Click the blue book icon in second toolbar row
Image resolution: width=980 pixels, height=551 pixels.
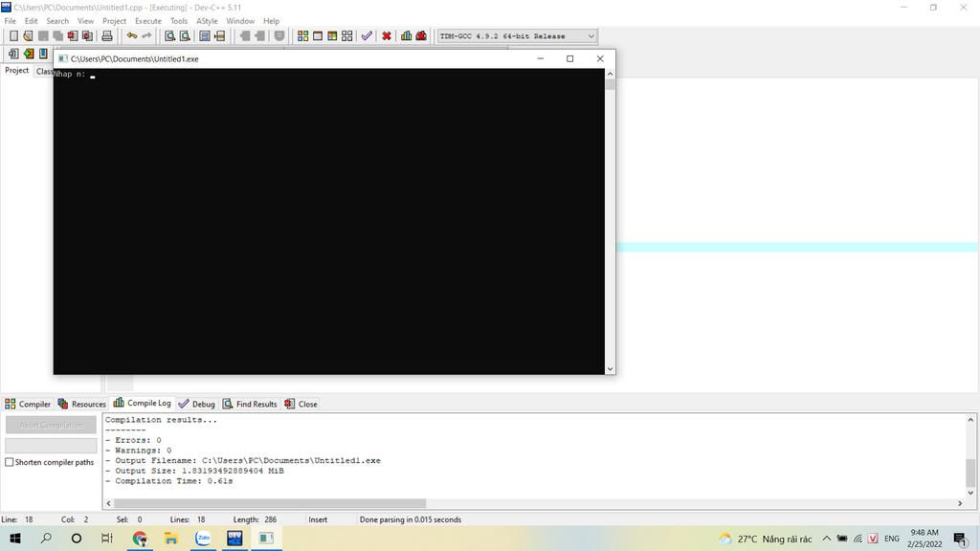(43, 54)
